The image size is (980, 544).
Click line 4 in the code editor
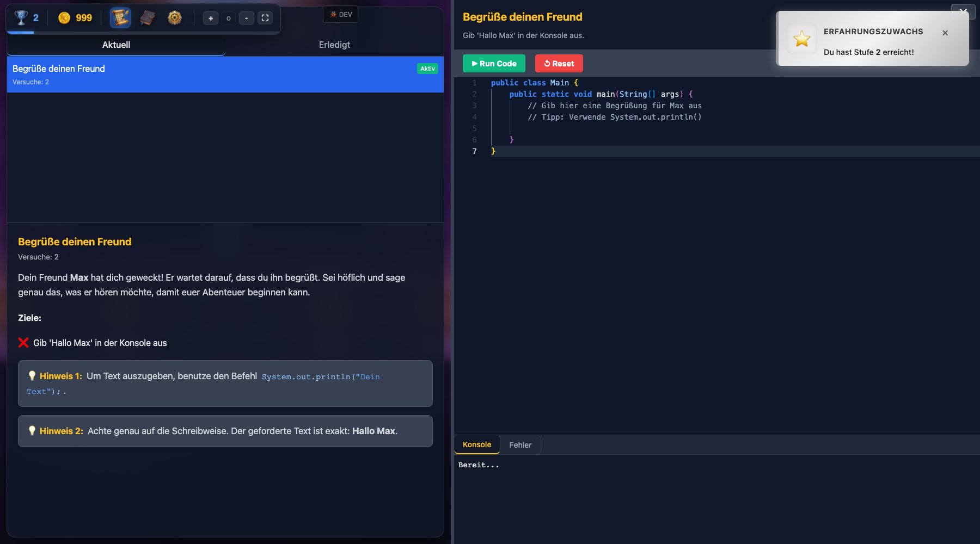pos(614,117)
